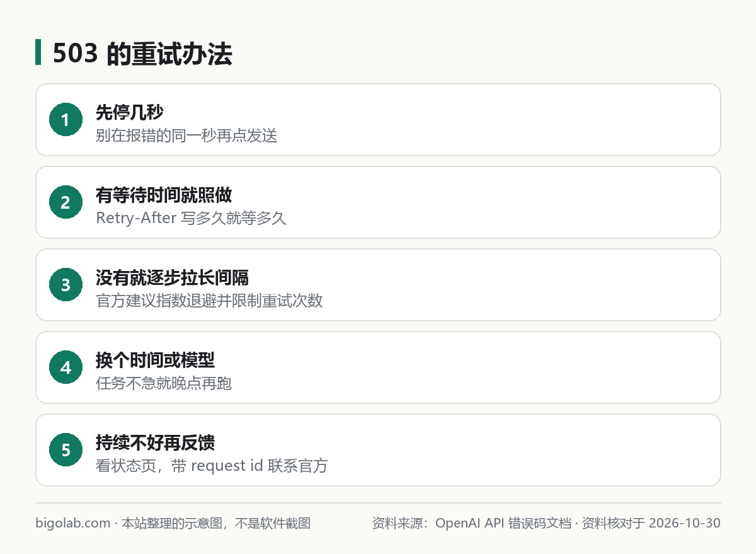The image size is (756, 554).
Task: Click the green number 4 badge
Action: tap(66, 367)
